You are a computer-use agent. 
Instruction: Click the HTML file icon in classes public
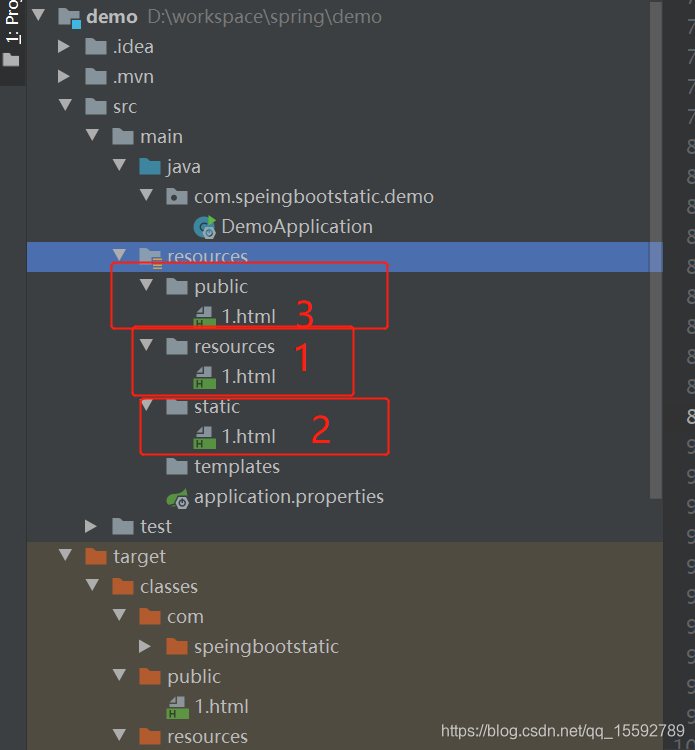coord(177,707)
